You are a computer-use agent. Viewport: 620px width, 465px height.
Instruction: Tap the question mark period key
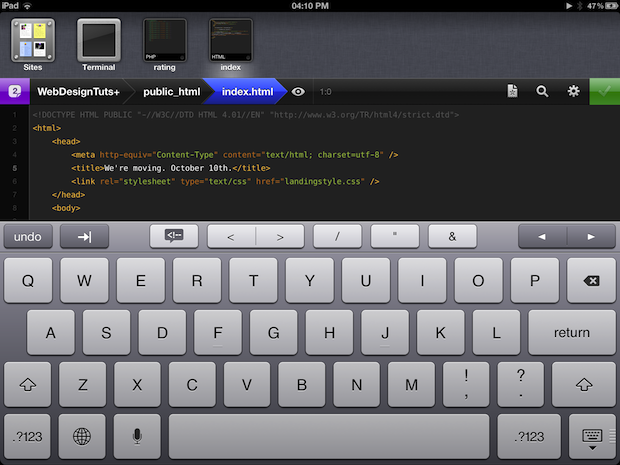(x=521, y=384)
